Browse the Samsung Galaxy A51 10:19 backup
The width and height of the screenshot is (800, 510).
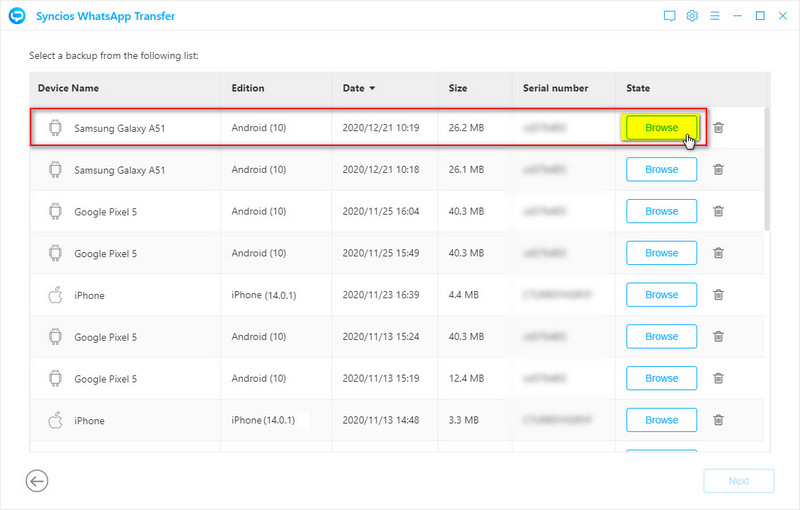661,128
